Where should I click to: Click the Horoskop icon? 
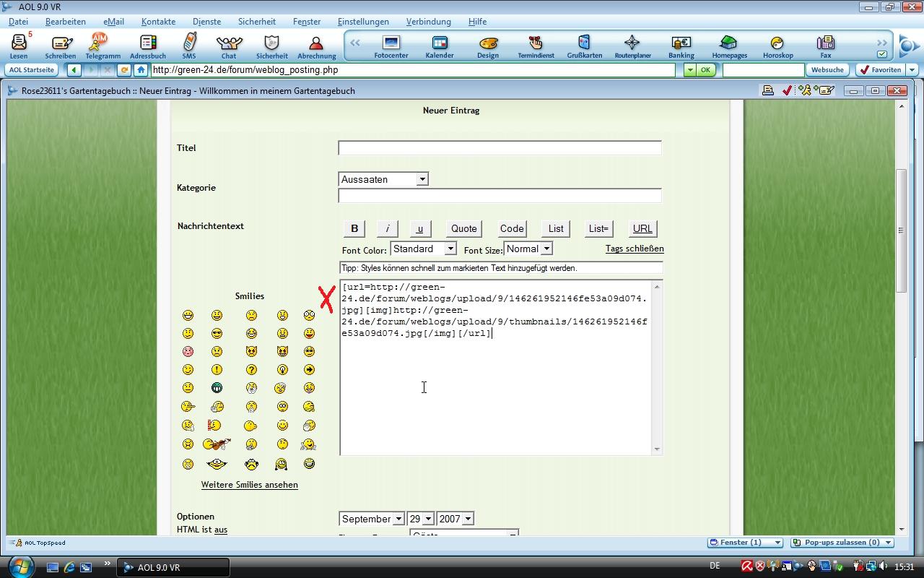(777, 45)
